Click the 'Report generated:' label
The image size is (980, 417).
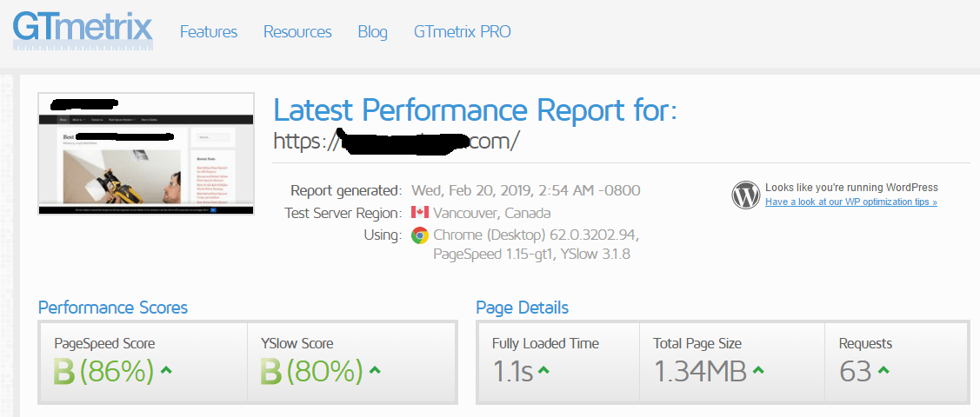tap(346, 190)
